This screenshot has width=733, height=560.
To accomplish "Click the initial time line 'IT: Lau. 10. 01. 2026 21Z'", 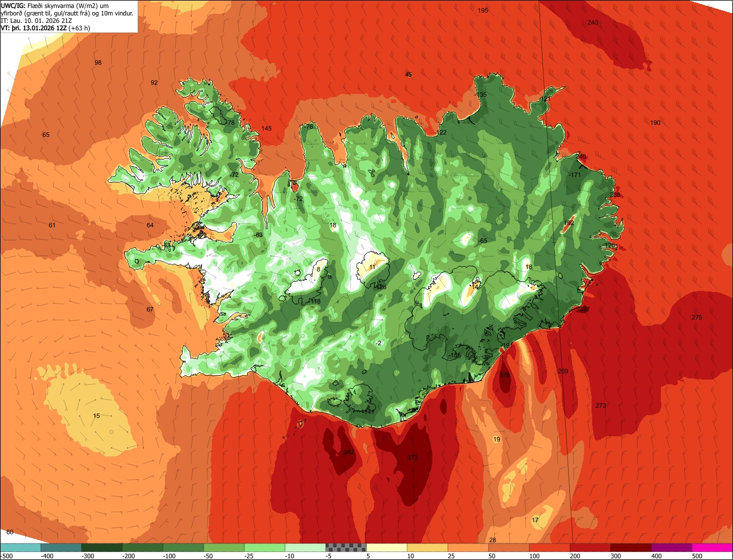I will coord(36,21).
